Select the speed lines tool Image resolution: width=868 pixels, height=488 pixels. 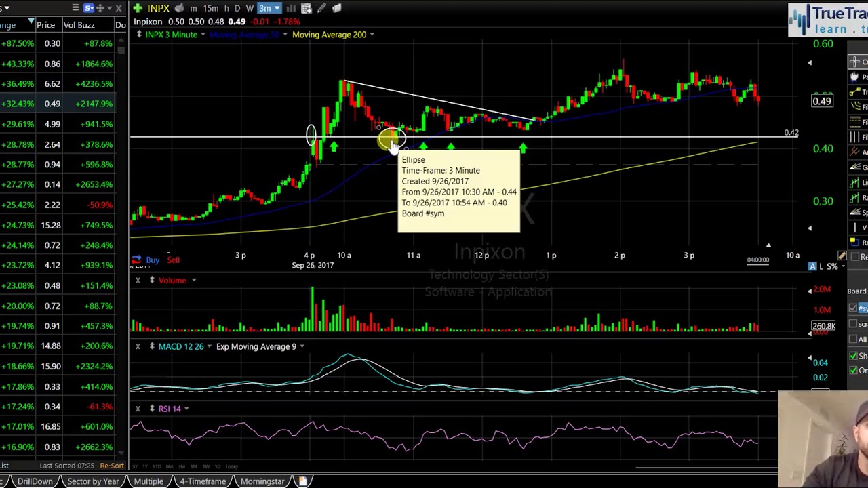855,212
